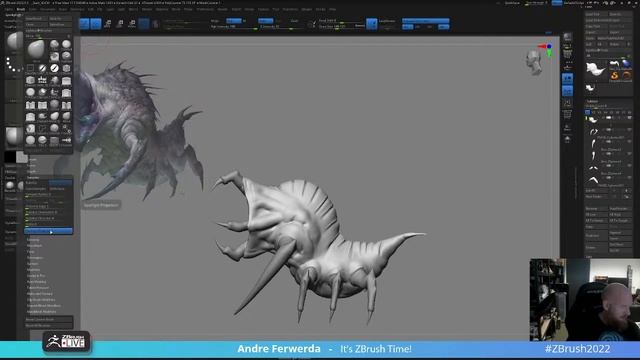Screen dimensions: 640x360
Task: Open the Document menu in menu bar
Action: [x=48, y=9]
